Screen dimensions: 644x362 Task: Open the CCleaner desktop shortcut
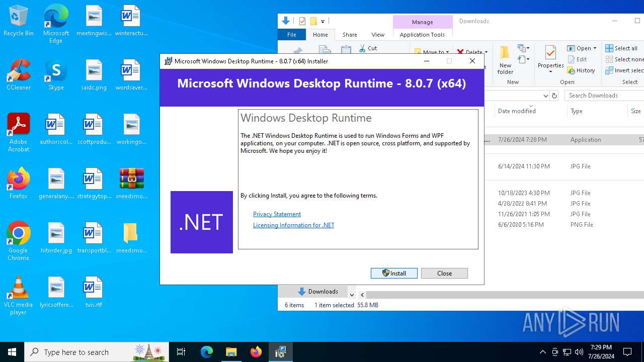tap(18, 74)
